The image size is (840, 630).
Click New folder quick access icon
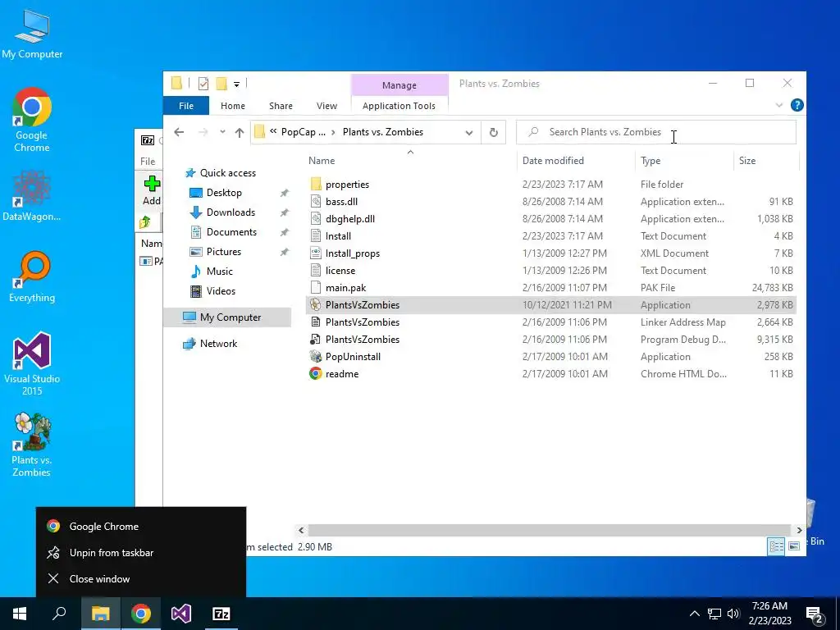221,84
